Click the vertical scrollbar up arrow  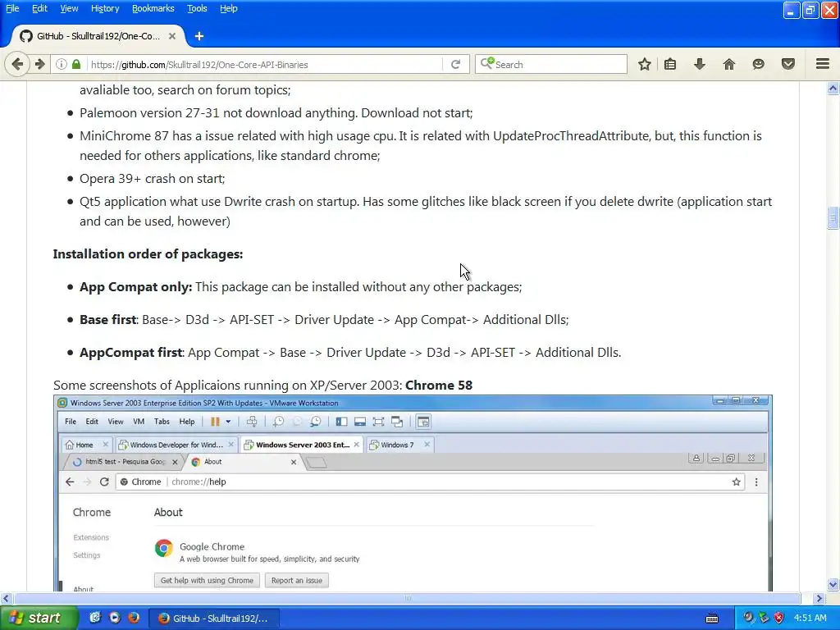click(x=833, y=89)
